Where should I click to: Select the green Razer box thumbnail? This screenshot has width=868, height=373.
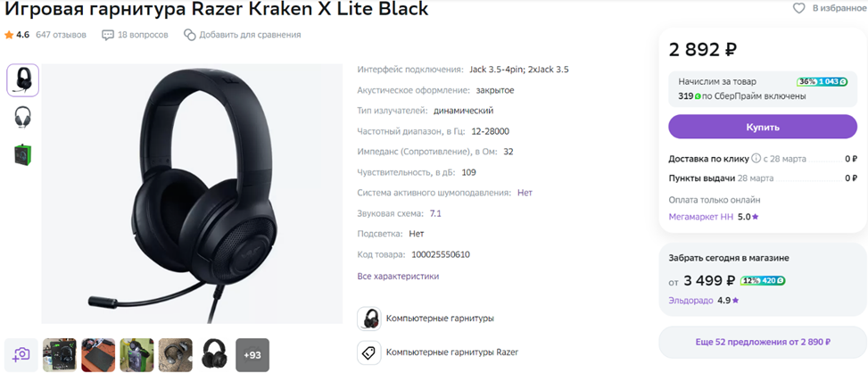(22, 153)
